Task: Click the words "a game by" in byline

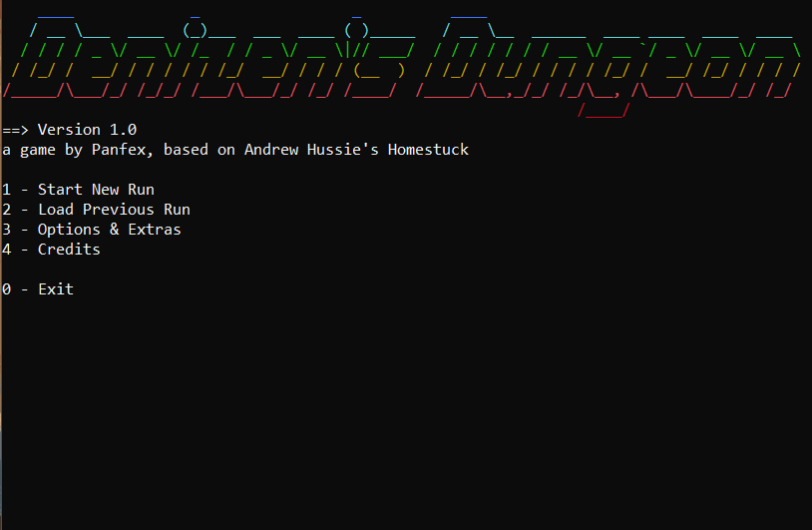Action: (38, 150)
